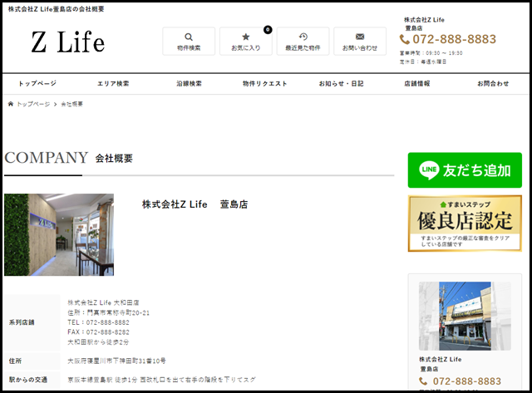Click the sidebar phone number 072-888-8883
This screenshot has height=393, width=532.
pos(467,381)
